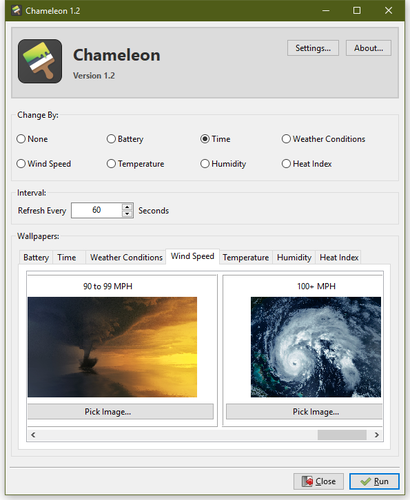Viewport: 410px width, 500px height.
Task: Pick image for 90 to 99 MPH
Action: click(121, 412)
